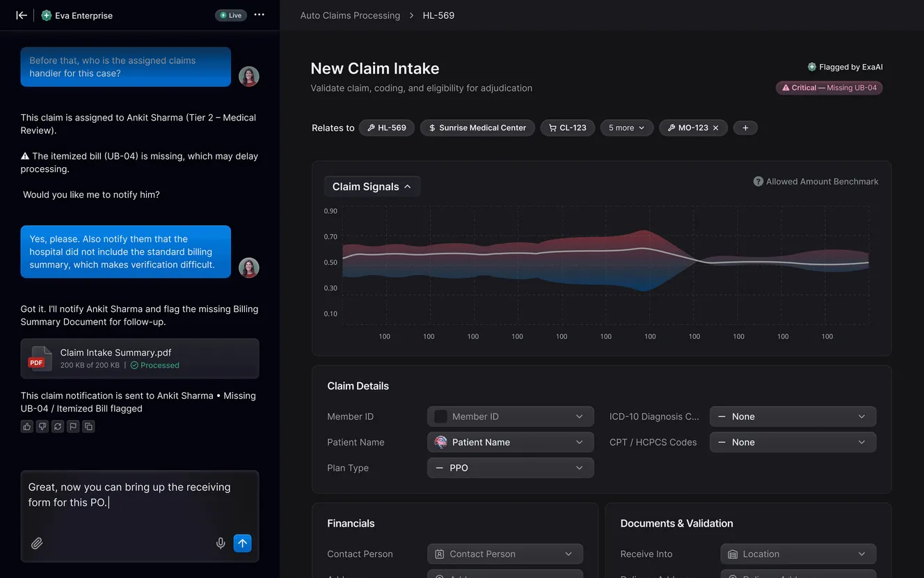Send the chat message
The image size is (924, 578).
(x=242, y=543)
